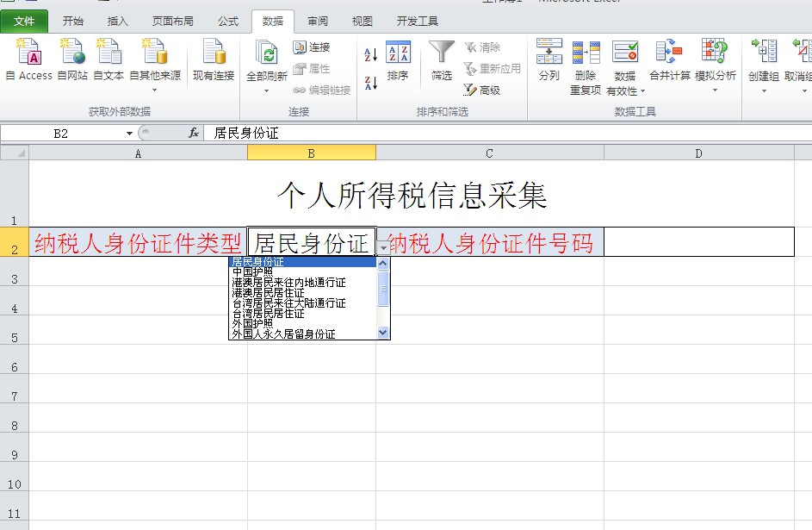812x530 pixels.
Task: Select row 2 header
Action: pyautogui.click(x=15, y=242)
